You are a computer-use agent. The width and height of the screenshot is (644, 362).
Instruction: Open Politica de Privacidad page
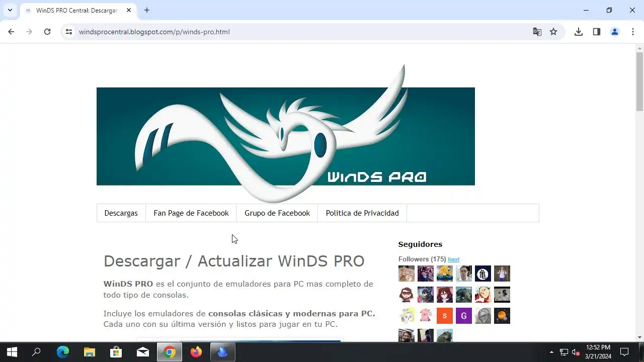362,213
